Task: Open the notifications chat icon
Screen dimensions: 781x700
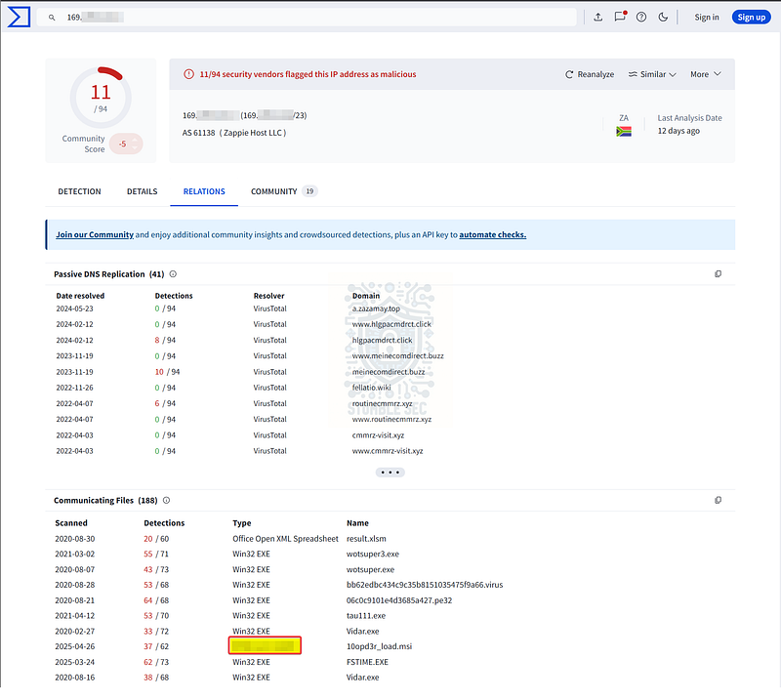Action: tap(620, 17)
